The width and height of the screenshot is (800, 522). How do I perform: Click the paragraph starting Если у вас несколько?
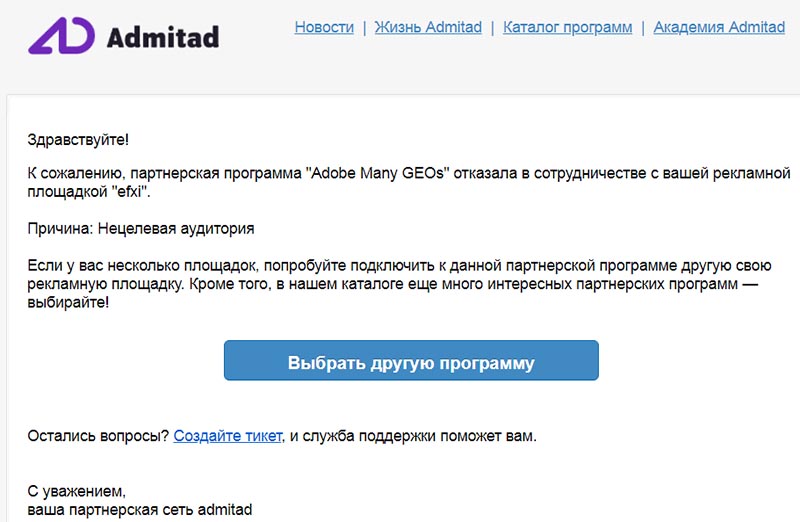tap(399, 284)
